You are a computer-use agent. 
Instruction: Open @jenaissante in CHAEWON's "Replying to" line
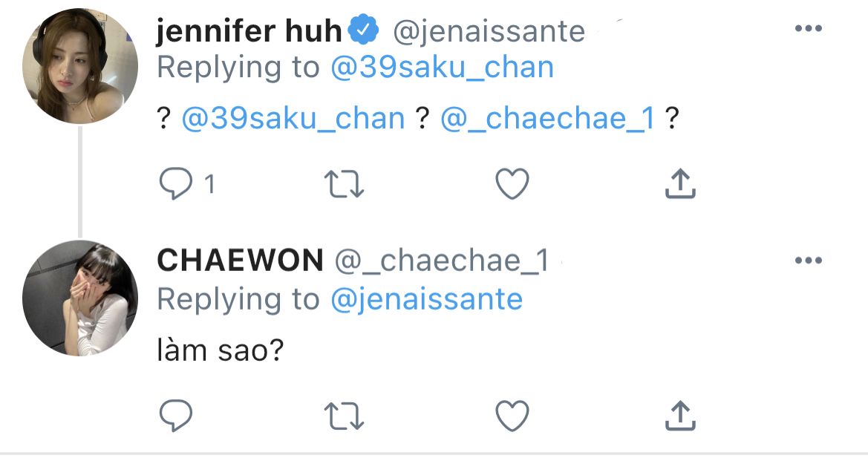(x=426, y=299)
